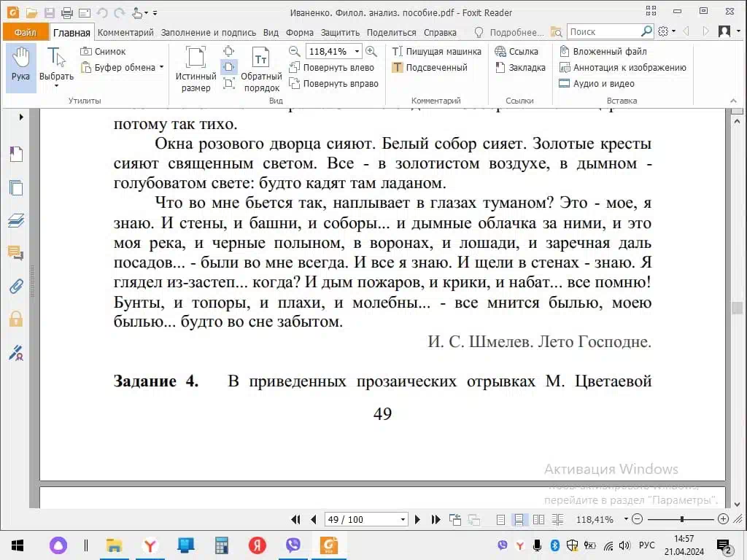Choose the Подсвеченный highlight tool
Viewport: 747px width, 560px height.
pyautogui.click(x=430, y=68)
